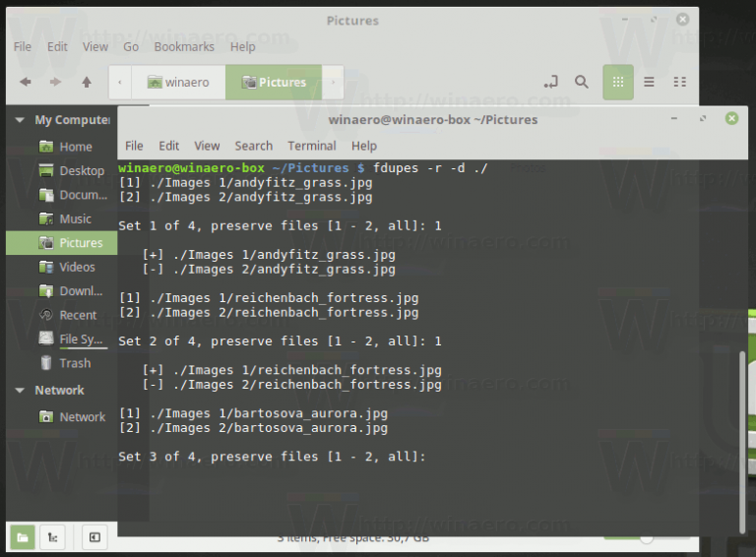
Task: Click the Pictures path button
Action: pos(274,83)
